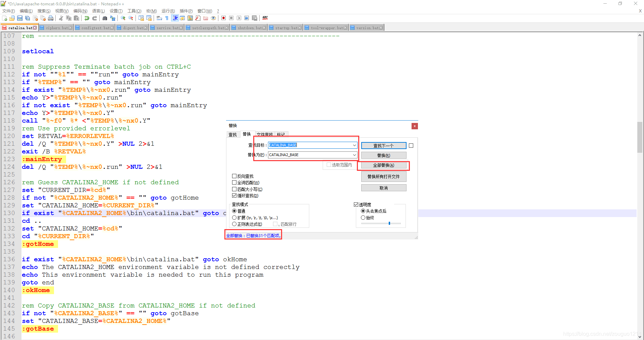Undo the last change using the green arrow

(x=87, y=18)
